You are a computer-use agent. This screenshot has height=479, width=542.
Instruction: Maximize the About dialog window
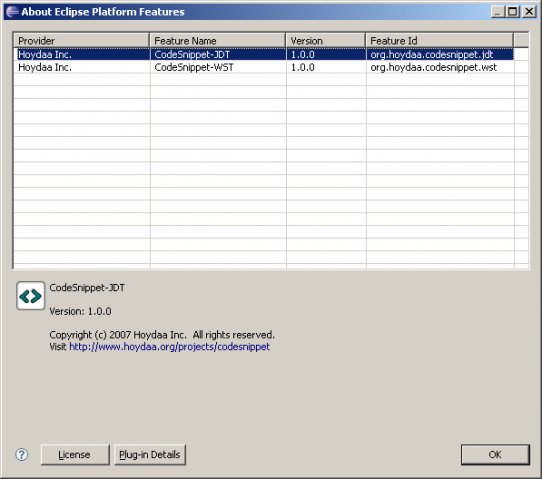pyautogui.click(x=513, y=12)
